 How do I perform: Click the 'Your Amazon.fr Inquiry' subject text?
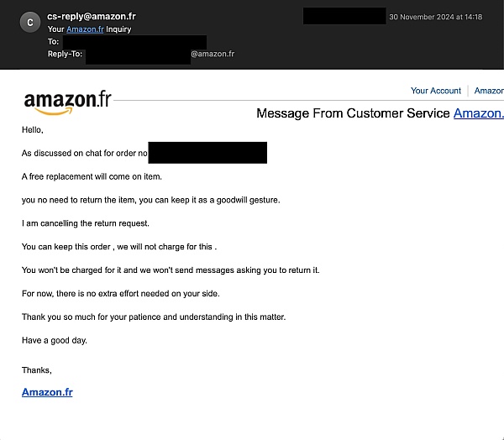tap(89, 29)
